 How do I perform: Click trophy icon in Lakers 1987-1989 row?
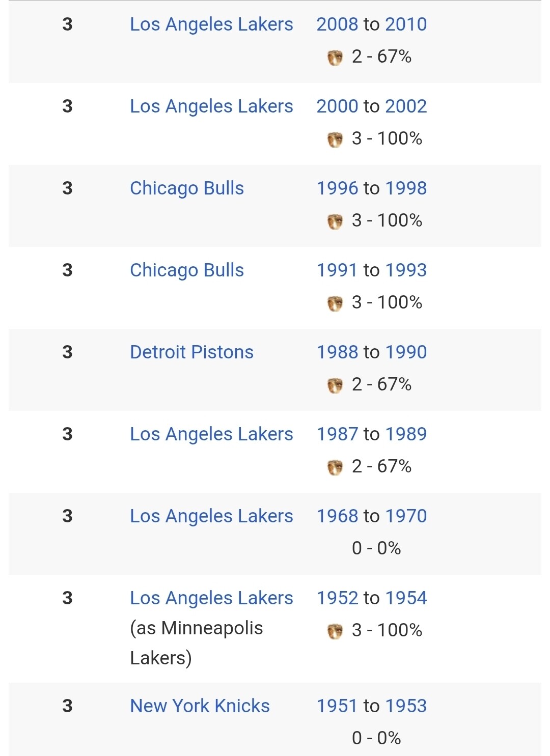[x=335, y=467]
